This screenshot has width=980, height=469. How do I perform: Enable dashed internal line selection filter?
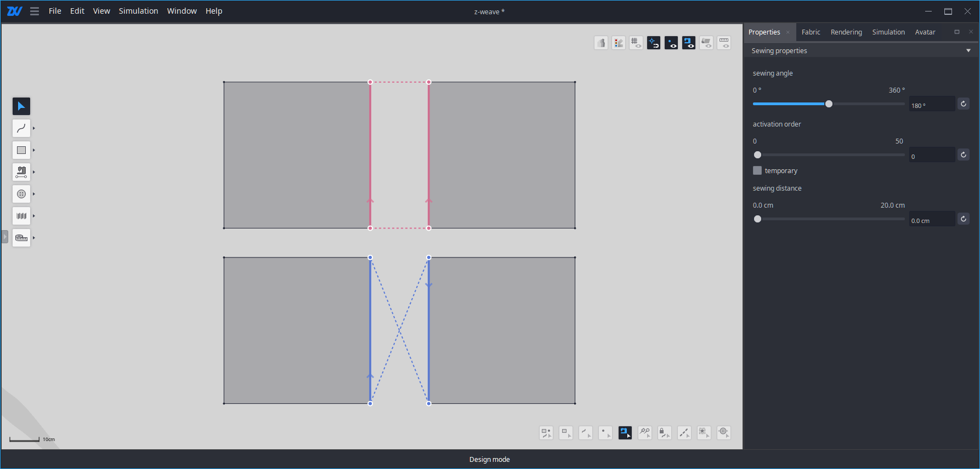click(684, 433)
